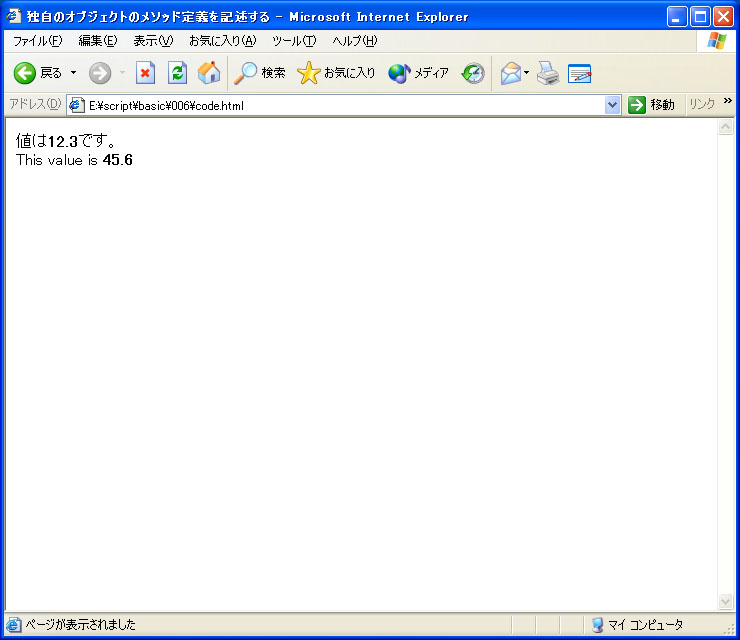
Task: Open the Mail dropdown arrow
Action: 527,73
